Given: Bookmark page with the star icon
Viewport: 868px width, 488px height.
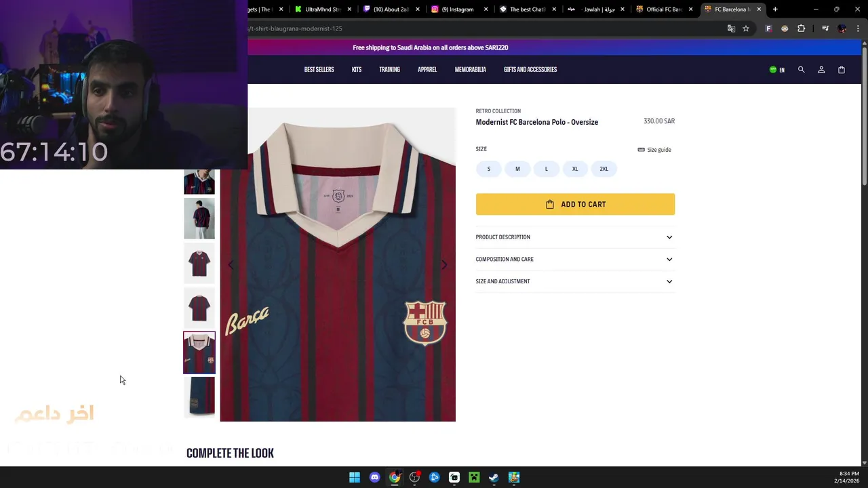Looking at the screenshot, I should 746,28.
